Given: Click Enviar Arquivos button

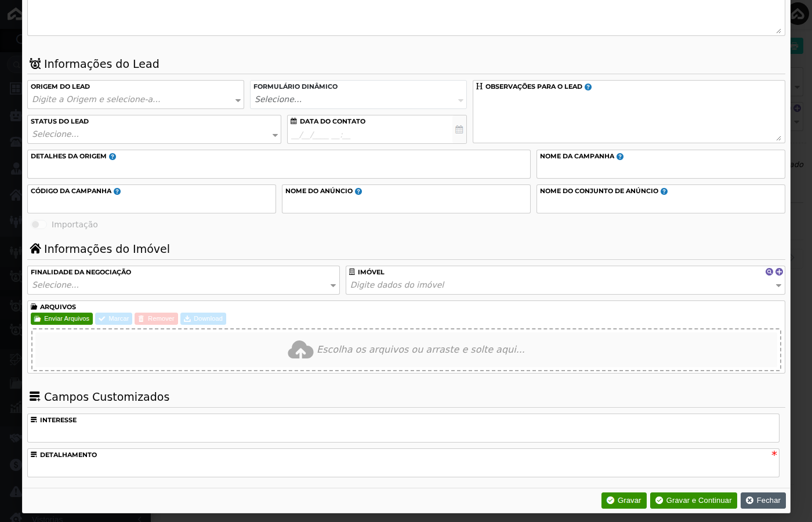Looking at the screenshot, I should click(x=61, y=319).
